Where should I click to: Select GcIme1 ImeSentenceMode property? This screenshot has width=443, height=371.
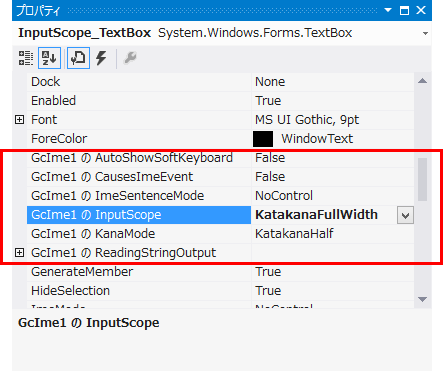tap(117, 196)
